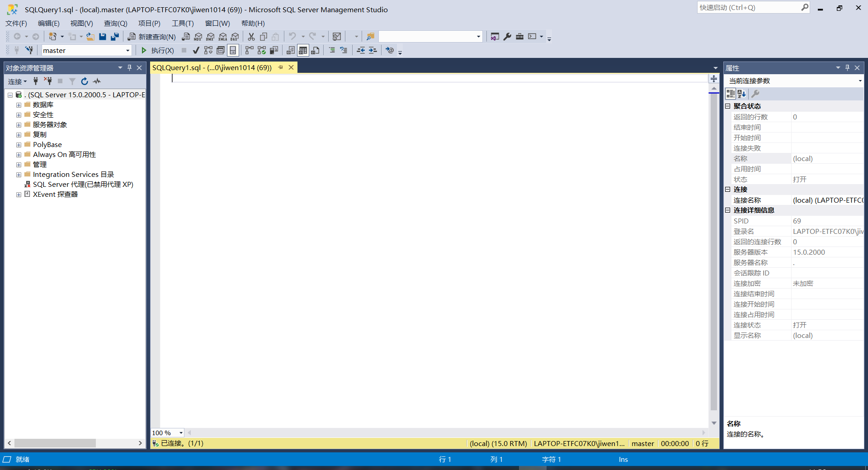Click the DAX query icon
This screenshot has height=470, width=868.
click(235, 37)
